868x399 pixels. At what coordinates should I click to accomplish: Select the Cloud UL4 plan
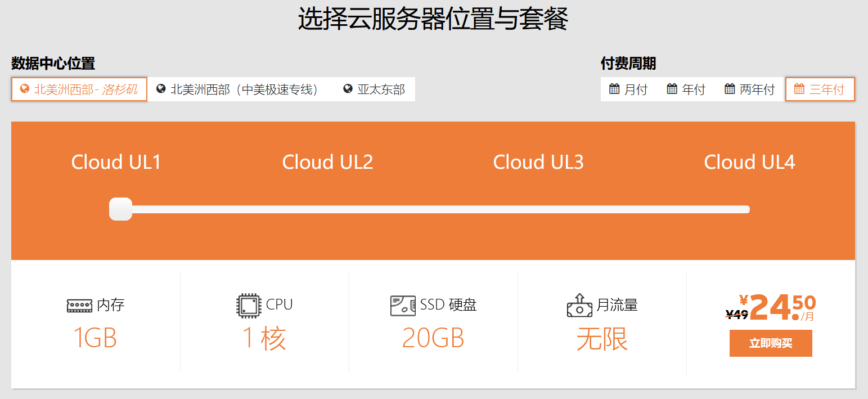pyautogui.click(x=749, y=162)
